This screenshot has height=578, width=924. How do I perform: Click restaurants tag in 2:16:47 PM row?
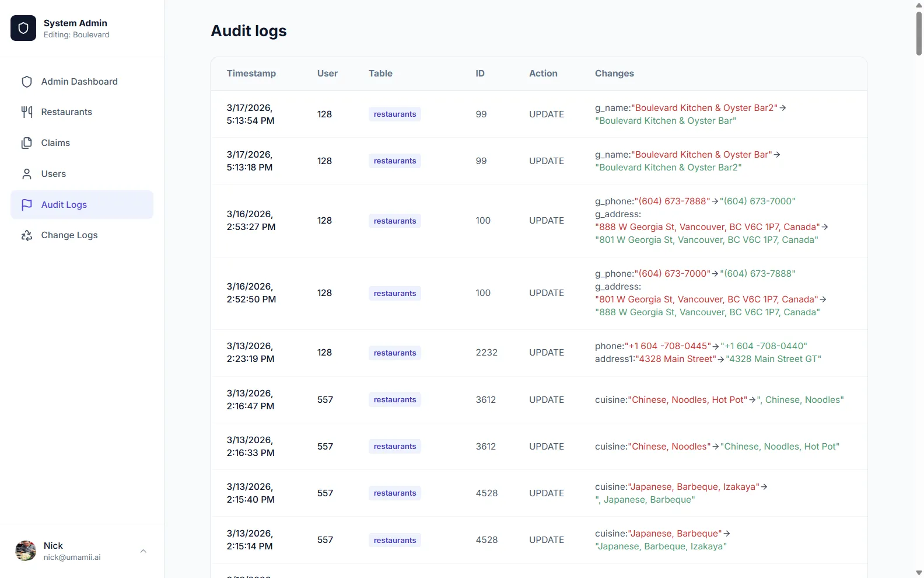click(395, 400)
